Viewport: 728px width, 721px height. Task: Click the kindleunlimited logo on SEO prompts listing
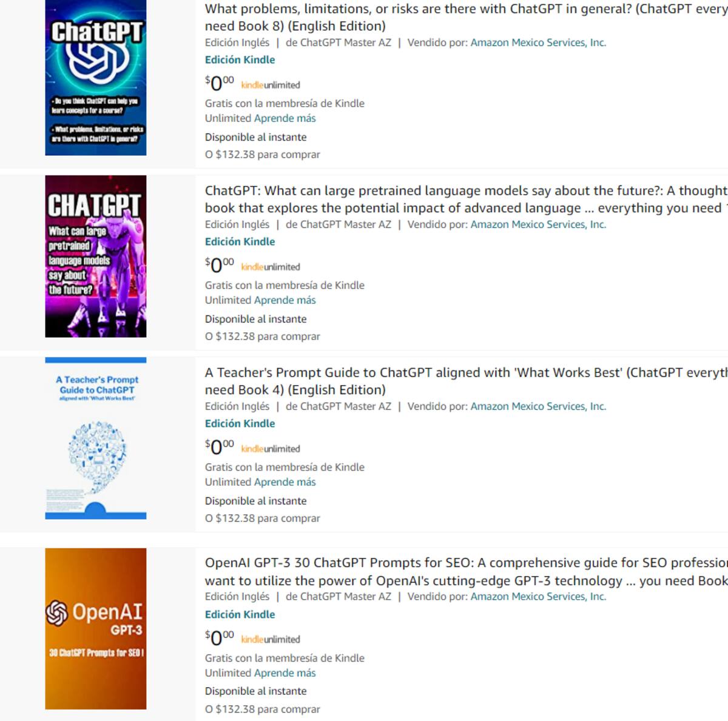point(271,639)
